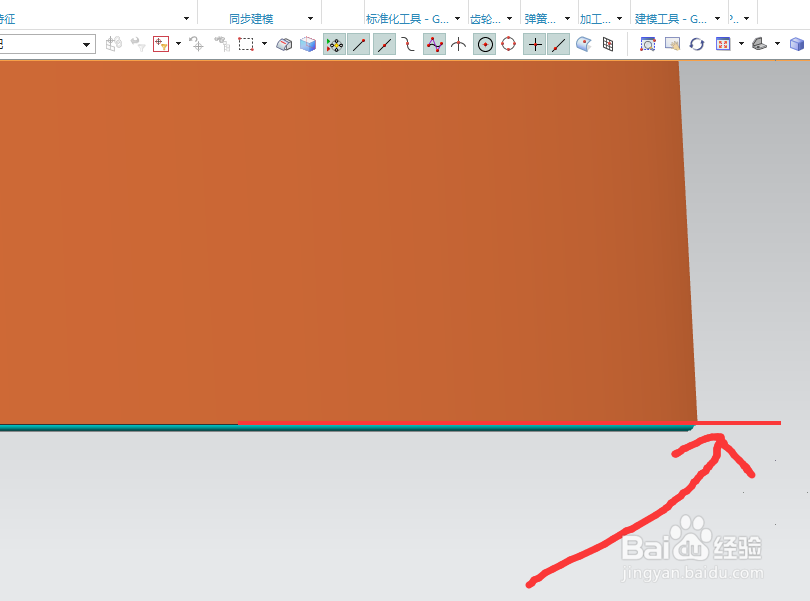
Task: Expand the 建模工具 dropdown arrow
Action: click(718, 19)
